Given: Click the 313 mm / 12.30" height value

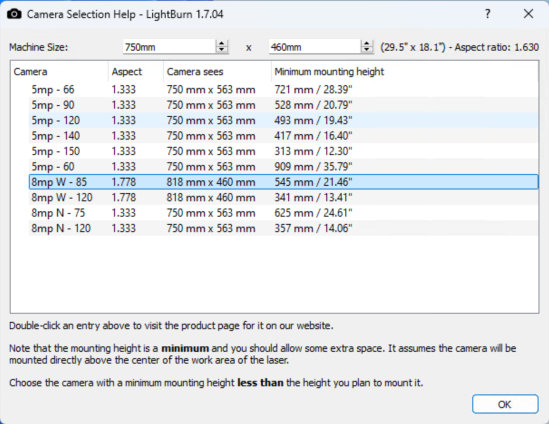Looking at the screenshot, I should (313, 151).
